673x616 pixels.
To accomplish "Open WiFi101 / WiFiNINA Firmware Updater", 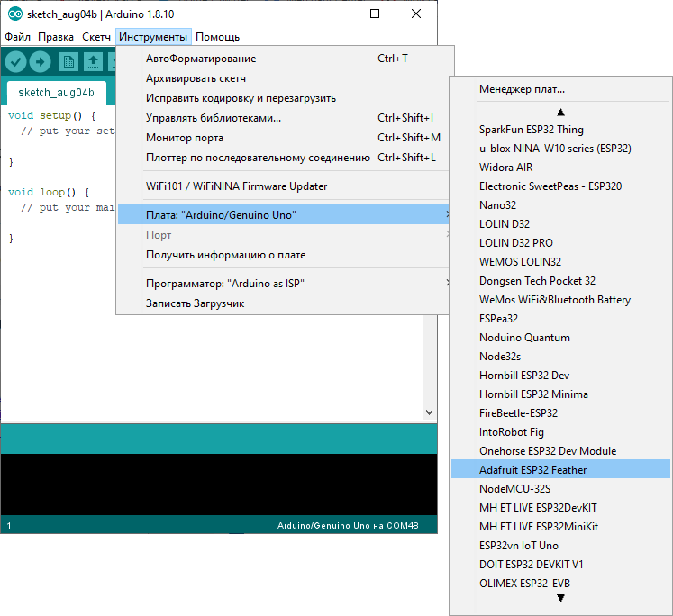I will (x=284, y=186).
